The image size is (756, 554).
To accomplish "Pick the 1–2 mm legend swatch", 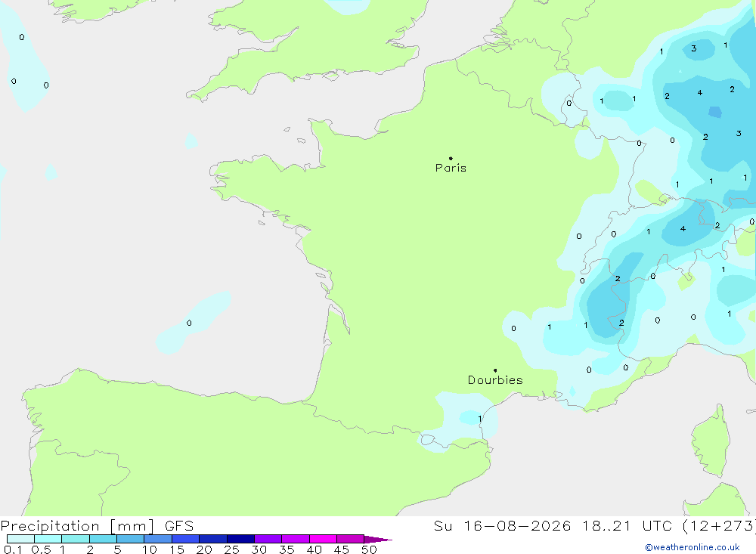I will click(76, 539).
